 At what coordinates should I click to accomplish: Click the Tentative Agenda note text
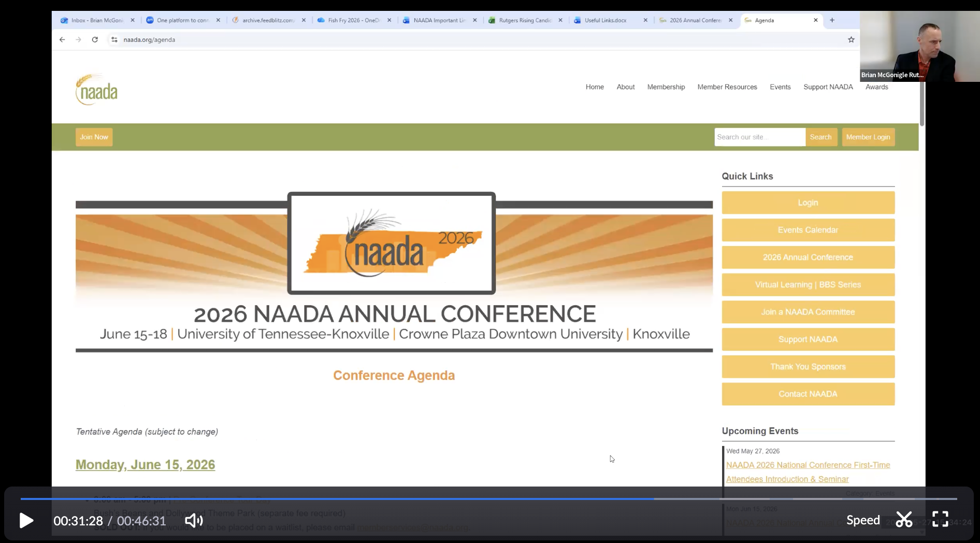click(x=147, y=432)
